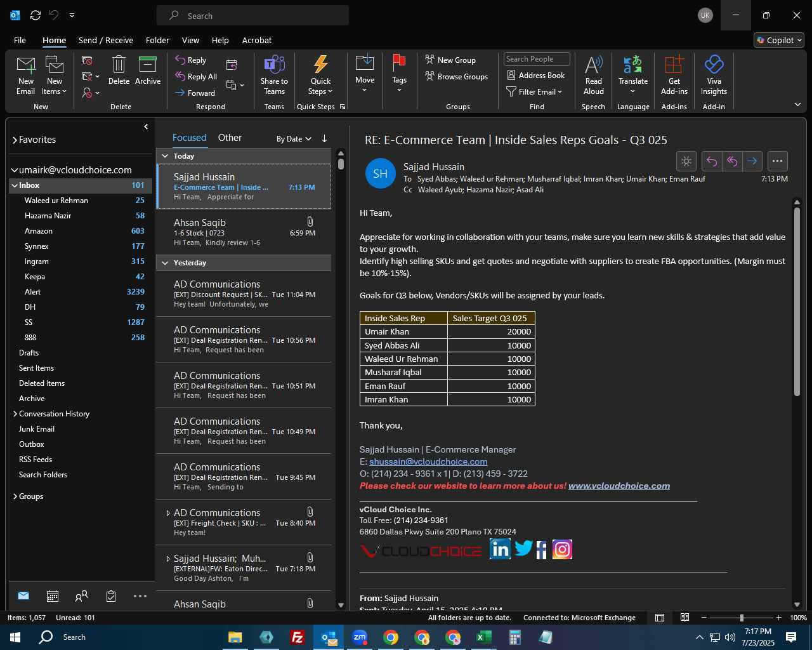
Task: Click reply all arrow in reading pane
Action: click(732, 161)
